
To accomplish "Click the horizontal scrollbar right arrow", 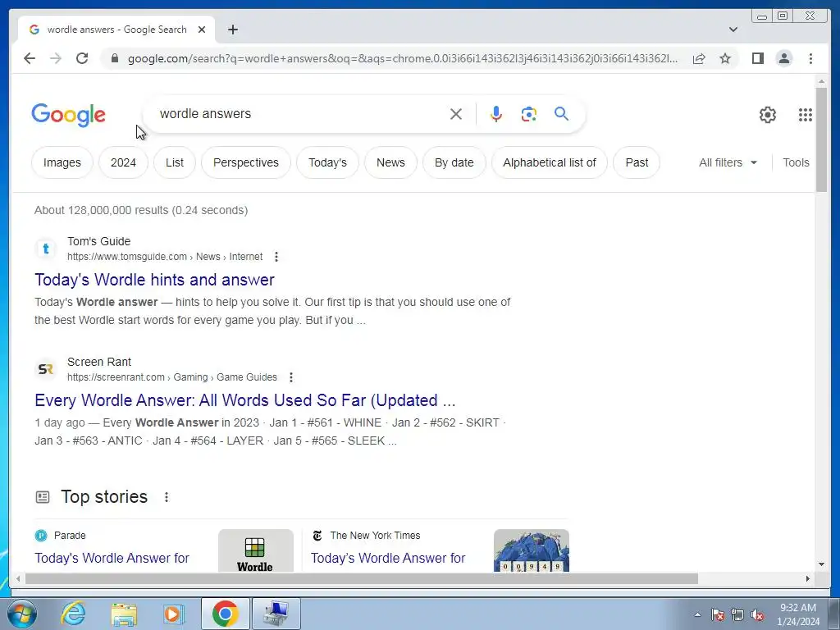I will point(808,578).
